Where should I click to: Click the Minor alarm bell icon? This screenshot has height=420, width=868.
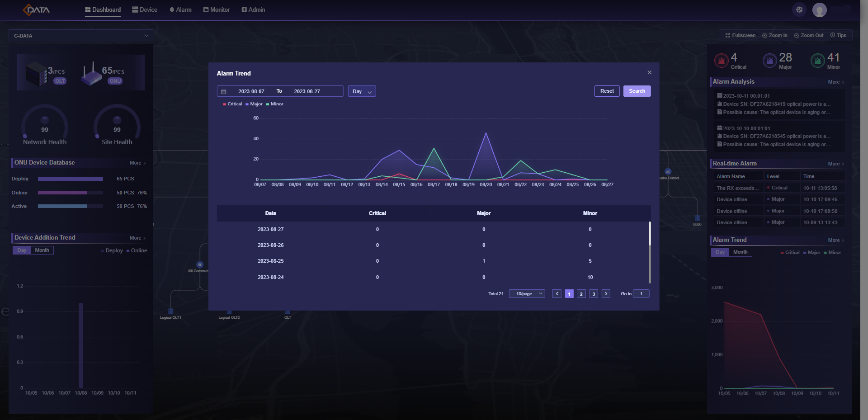817,60
